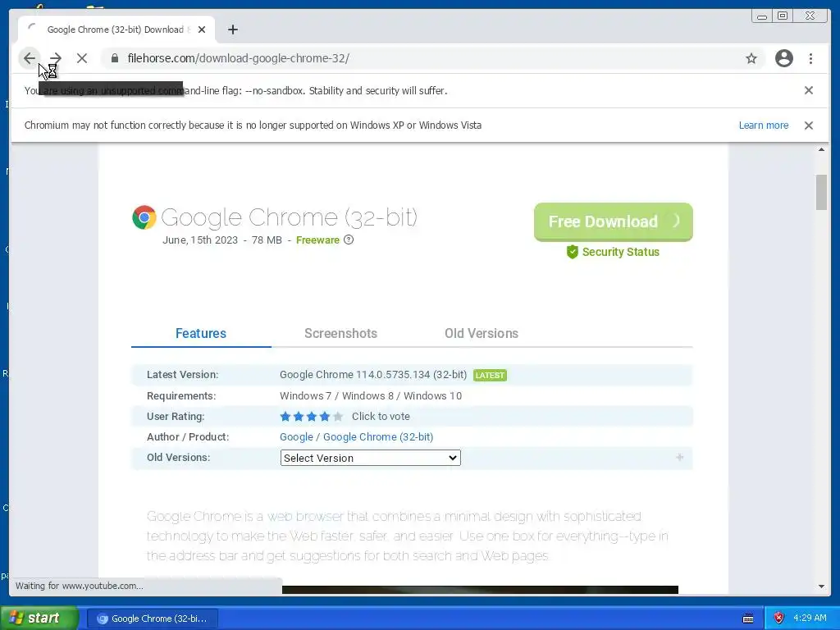
Task: Click the Start button
Action: click(x=39, y=618)
